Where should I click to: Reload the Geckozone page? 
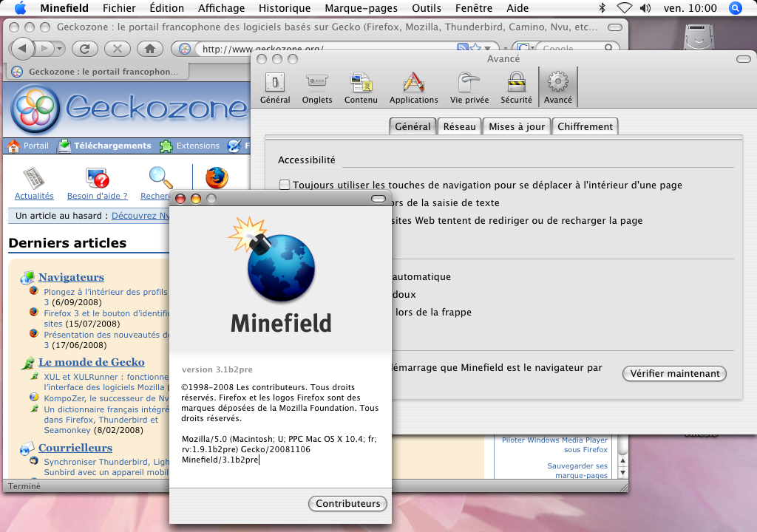(84, 48)
